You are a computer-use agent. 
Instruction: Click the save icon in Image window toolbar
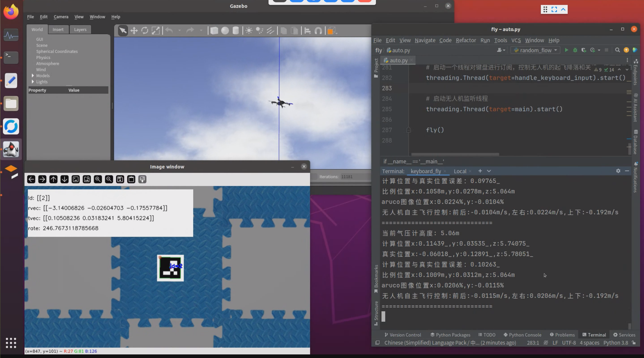click(120, 179)
